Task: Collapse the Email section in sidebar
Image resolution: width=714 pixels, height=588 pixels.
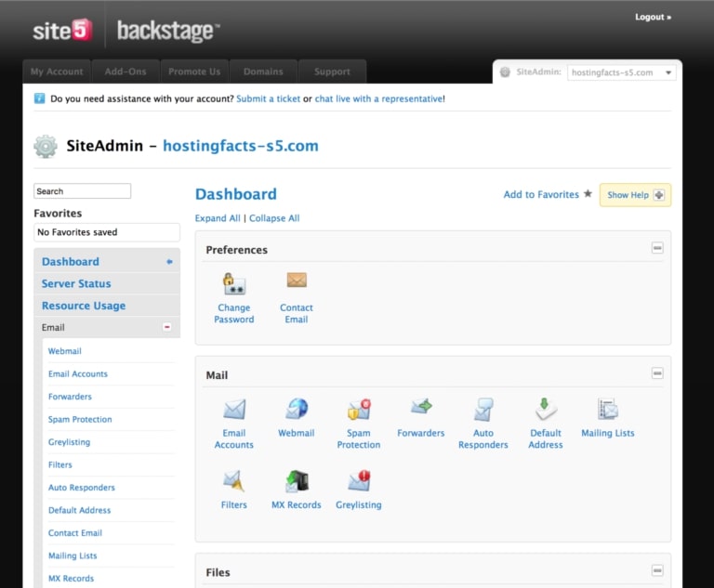Action: [167, 327]
